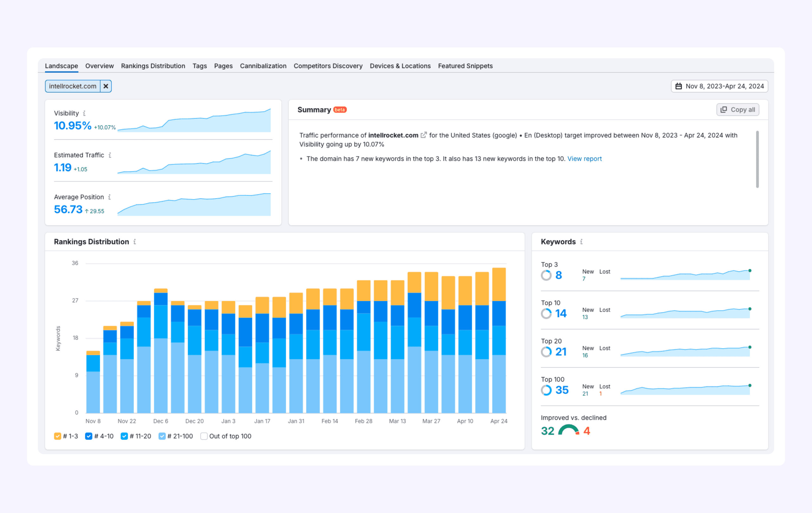Switch to the Overview tab
Viewport: 812px width, 513px height.
point(99,66)
